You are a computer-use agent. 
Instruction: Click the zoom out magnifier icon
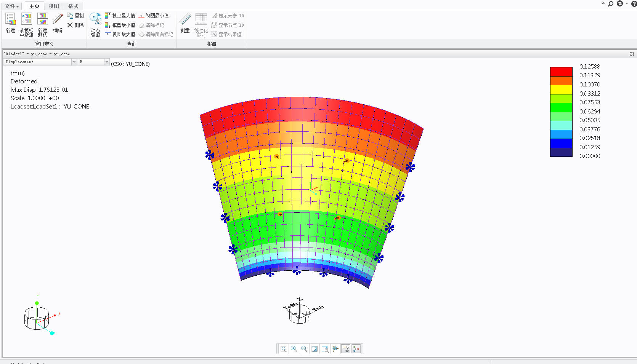[x=304, y=349]
